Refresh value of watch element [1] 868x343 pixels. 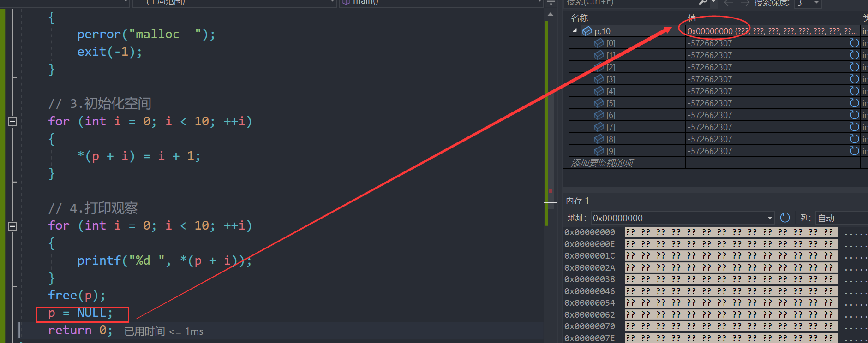tap(854, 55)
